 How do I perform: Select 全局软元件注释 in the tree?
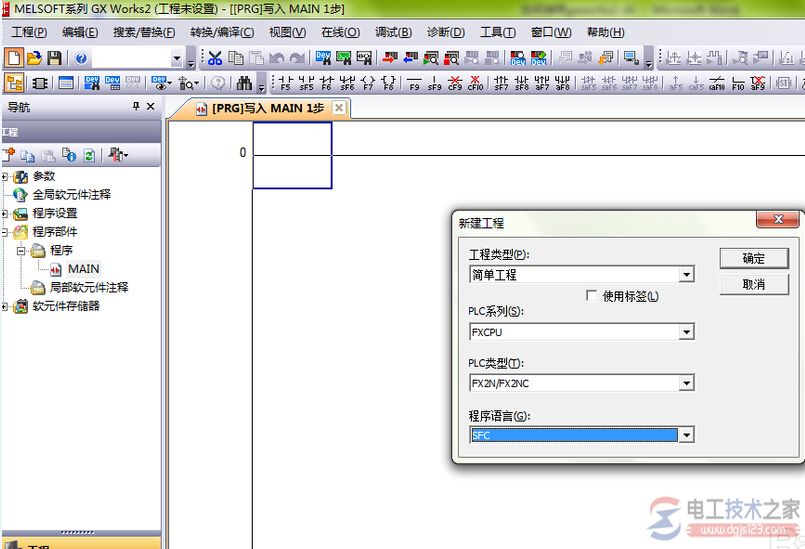coord(71,194)
